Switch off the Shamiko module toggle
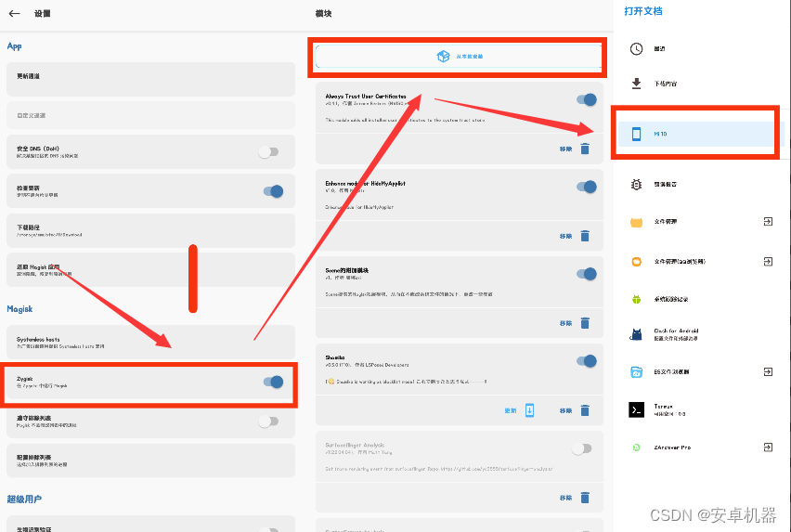The image size is (791, 532). tap(586, 361)
